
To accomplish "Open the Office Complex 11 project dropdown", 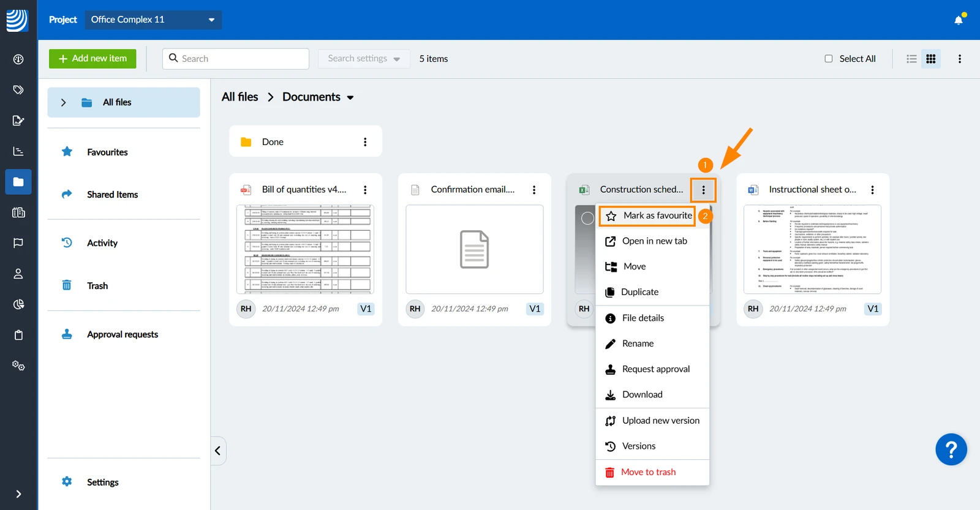I will click(x=153, y=20).
